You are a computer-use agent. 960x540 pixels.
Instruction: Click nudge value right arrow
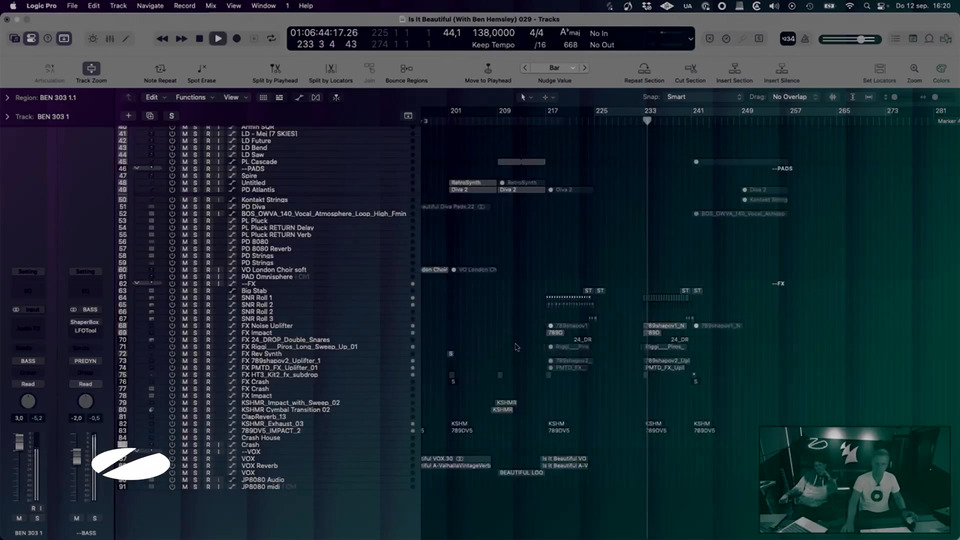point(585,67)
